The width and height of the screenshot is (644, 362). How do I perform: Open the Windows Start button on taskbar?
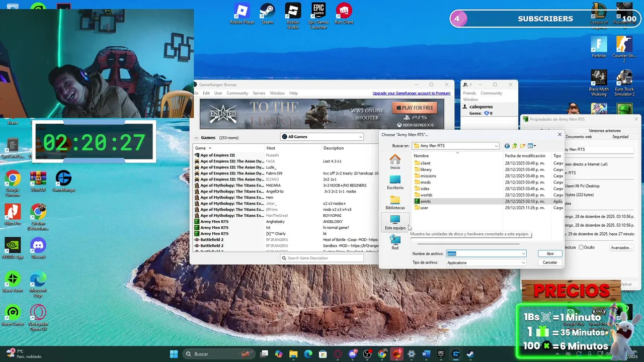click(x=174, y=354)
